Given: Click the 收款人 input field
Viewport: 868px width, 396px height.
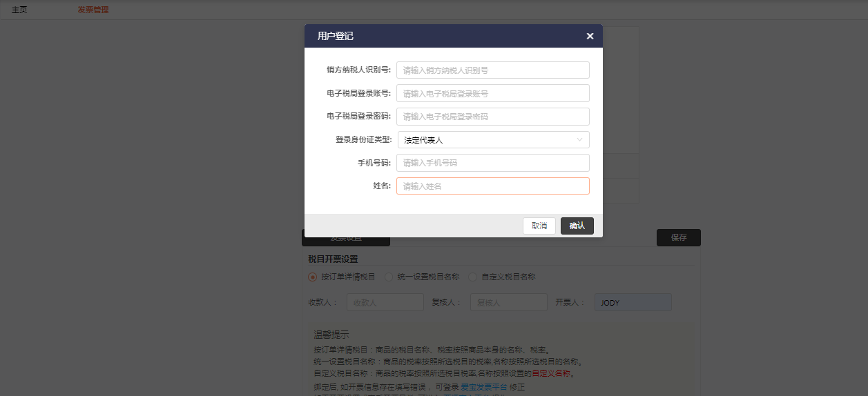Looking at the screenshot, I should 385,302.
